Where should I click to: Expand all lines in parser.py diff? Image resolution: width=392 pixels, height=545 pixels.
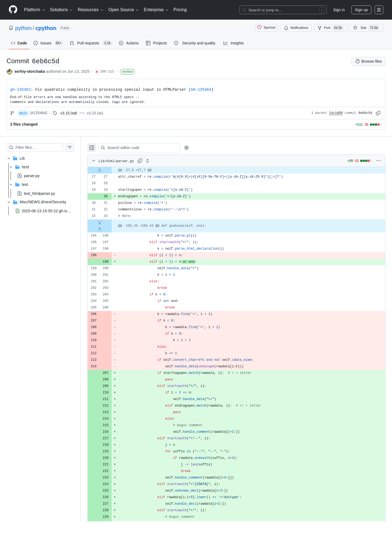point(148,161)
